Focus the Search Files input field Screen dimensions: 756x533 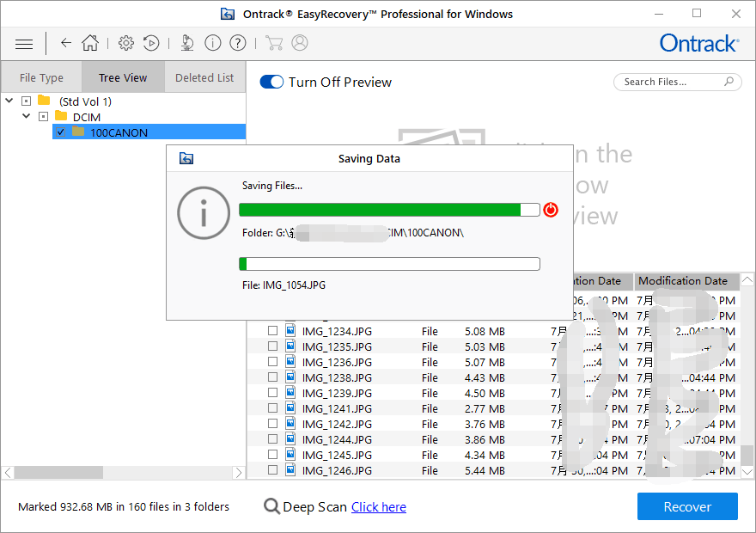tap(678, 82)
